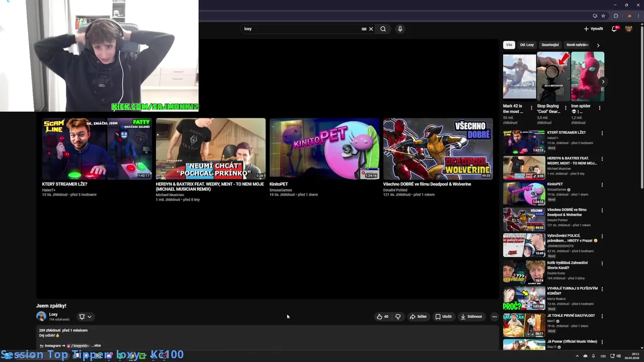Image resolution: width=644 pixels, height=362 pixels.
Task: Click the Vytvořit create button
Action: 593,29
